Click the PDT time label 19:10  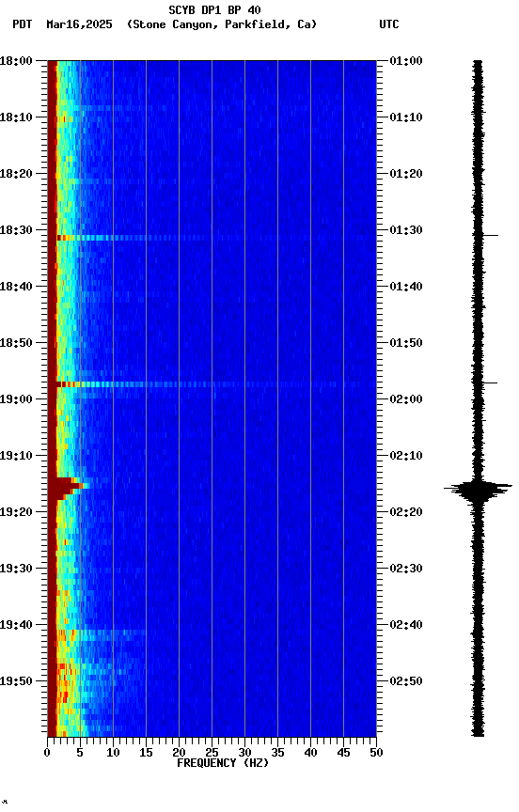[16, 456]
